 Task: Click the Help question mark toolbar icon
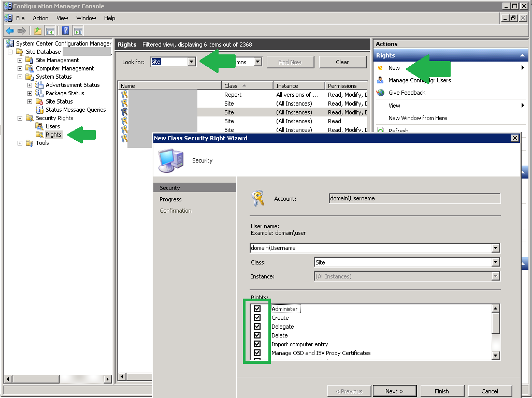[x=65, y=31]
